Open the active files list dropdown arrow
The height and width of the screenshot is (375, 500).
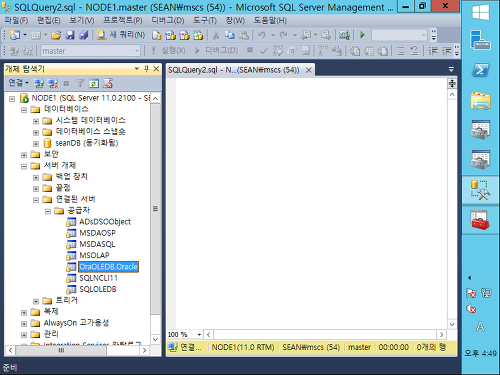451,69
